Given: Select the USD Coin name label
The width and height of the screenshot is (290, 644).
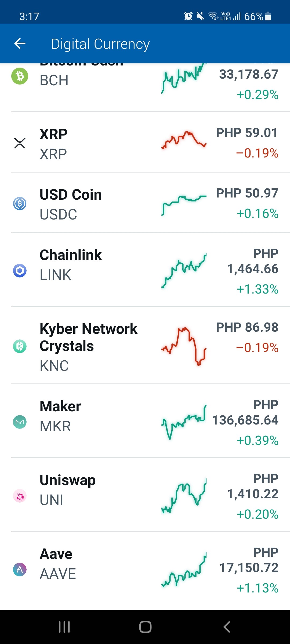Looking at the screenshot, I should [71, 195].
